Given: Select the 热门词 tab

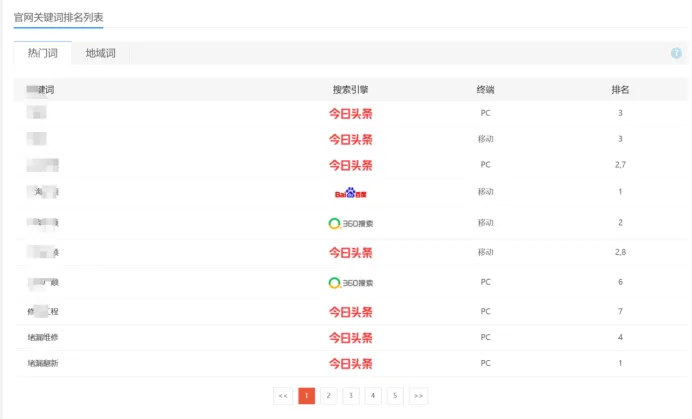Looking at the screenshot, I should coord(43,53).
